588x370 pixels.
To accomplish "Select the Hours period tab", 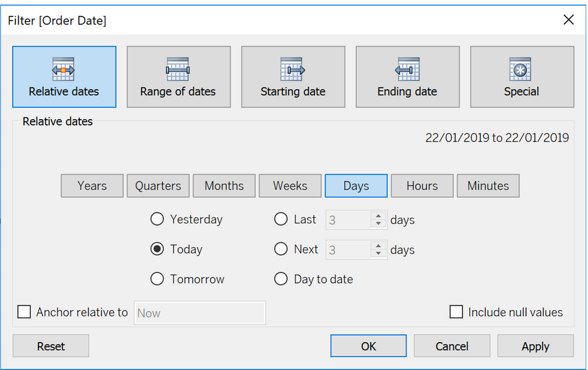I will [422, 186].
